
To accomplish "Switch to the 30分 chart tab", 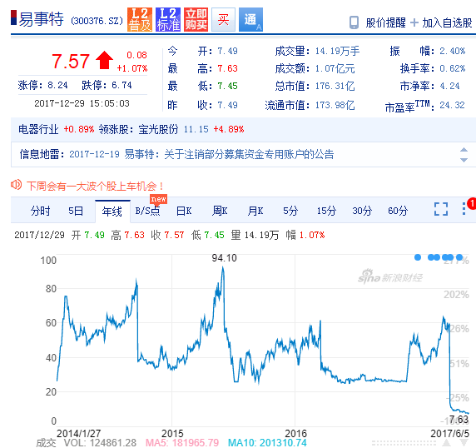I will (x=362, y=211).
